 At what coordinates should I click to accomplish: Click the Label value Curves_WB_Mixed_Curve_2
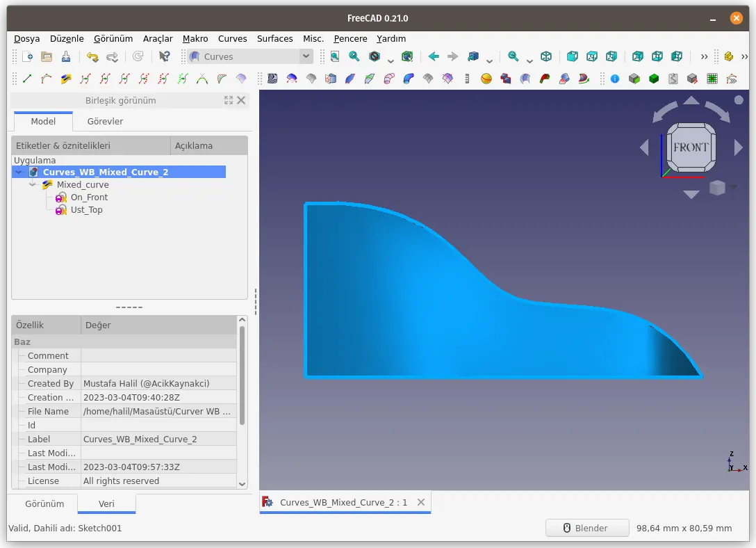click(140, 439)
